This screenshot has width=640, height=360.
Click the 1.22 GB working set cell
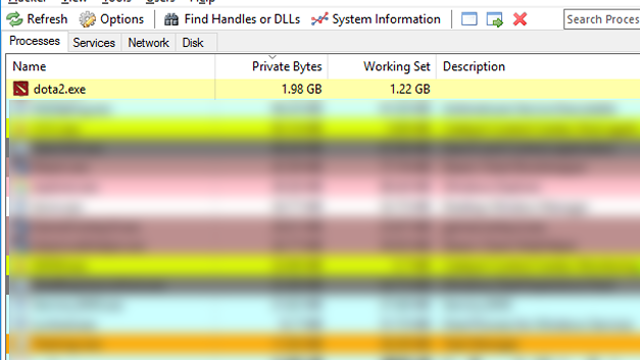coord(410,89)
